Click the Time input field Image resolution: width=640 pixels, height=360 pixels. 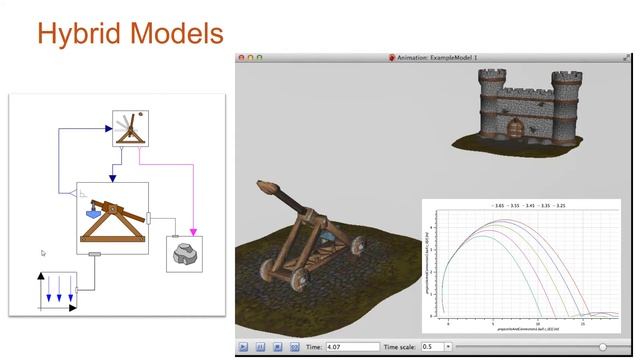click(x=353, y=347)
